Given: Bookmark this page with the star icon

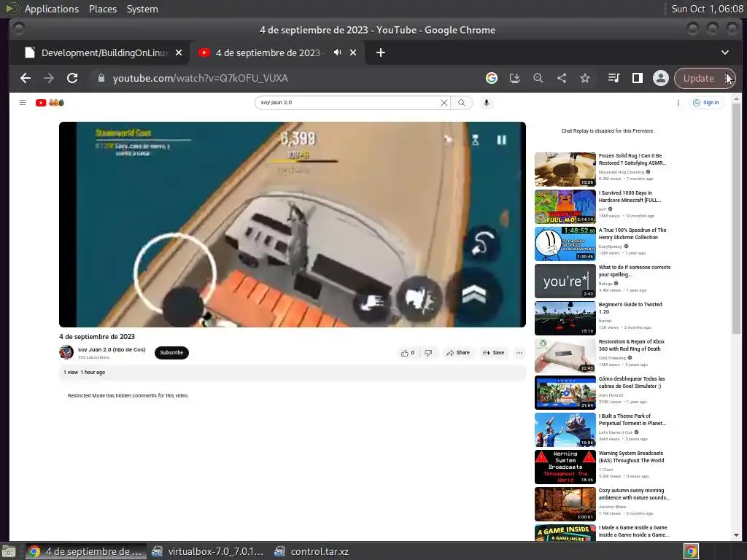Looking at the screenshot, I should point(585,78).
